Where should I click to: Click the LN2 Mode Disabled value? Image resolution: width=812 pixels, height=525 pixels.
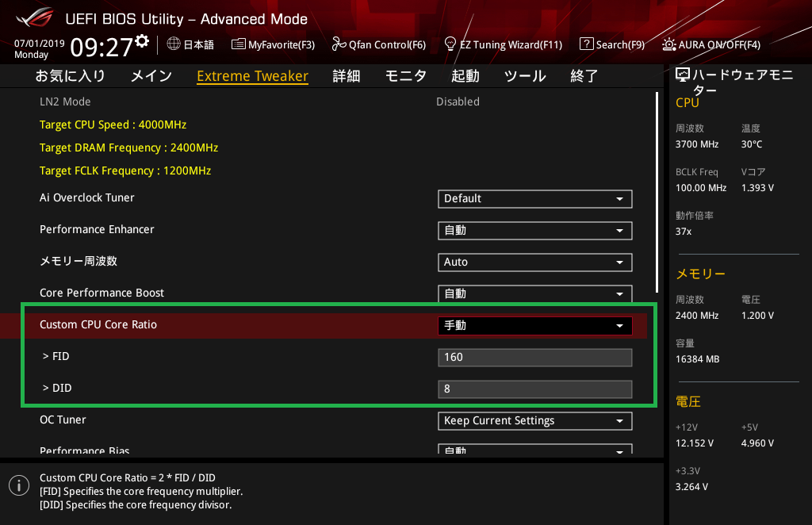click(x=458, y=102)
